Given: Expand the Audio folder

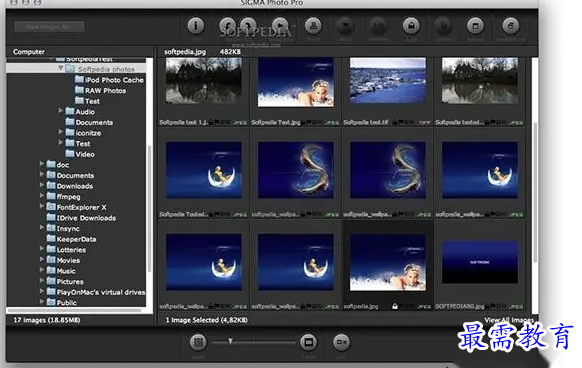Looking at the screenshot, I should [61, 111].
